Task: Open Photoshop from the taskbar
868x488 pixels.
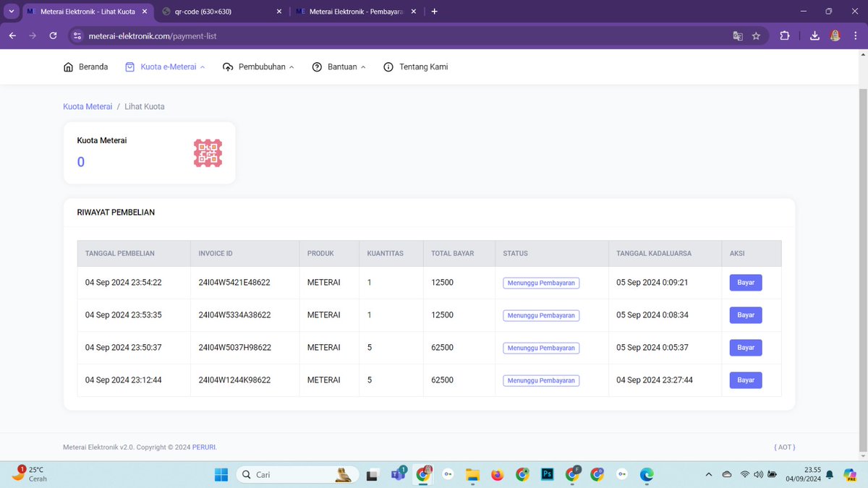Action: tap(548, 474)
